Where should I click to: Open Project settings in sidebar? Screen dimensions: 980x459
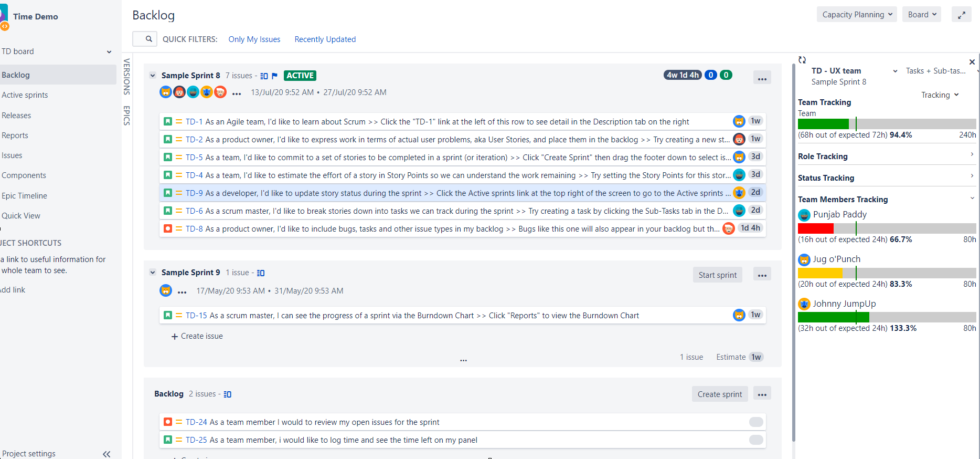(x=29, y=454)
